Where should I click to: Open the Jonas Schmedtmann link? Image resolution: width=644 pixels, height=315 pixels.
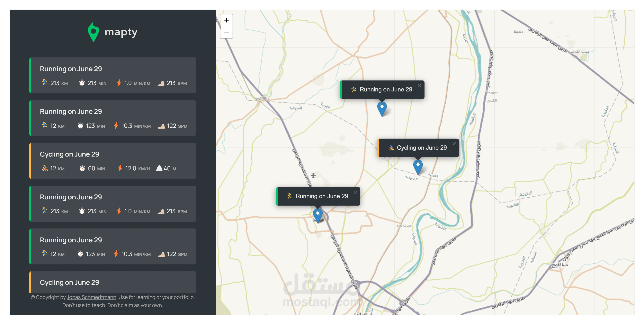[91, 297]
